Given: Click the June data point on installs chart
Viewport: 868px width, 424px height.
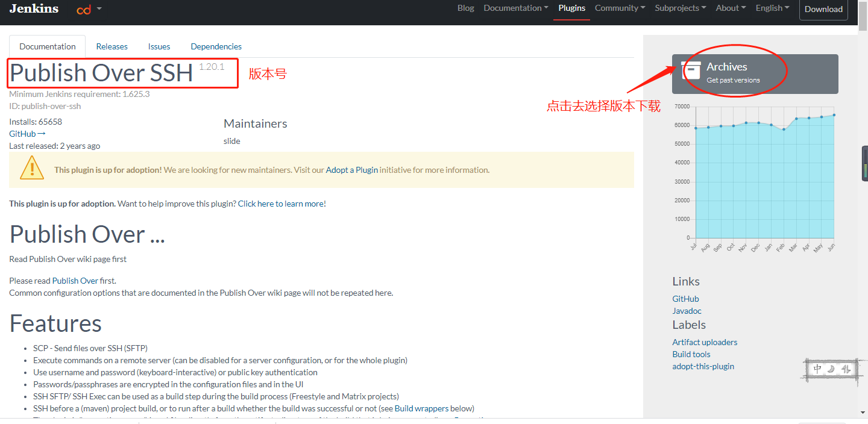Looking at the screenshot, I should tap(834, 114).
